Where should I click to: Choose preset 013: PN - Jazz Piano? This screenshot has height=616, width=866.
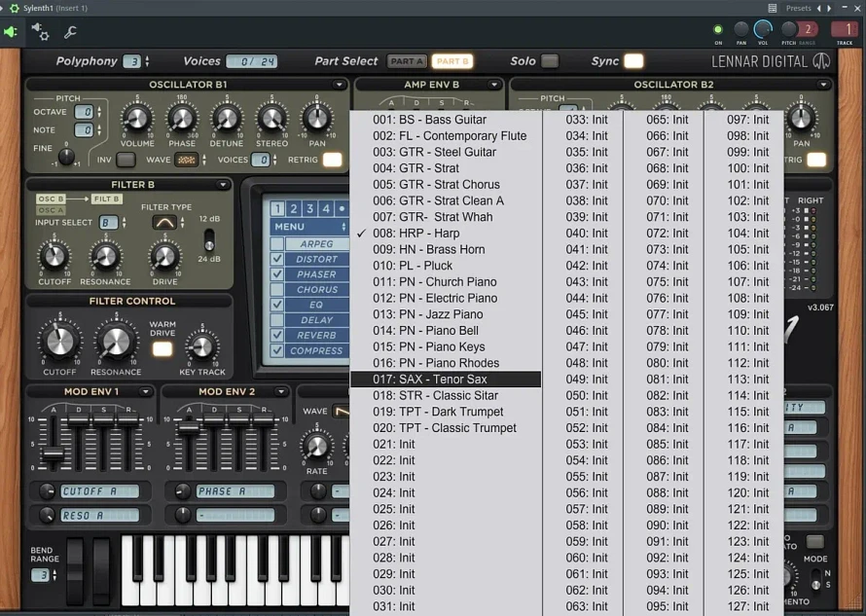(446, 314)
